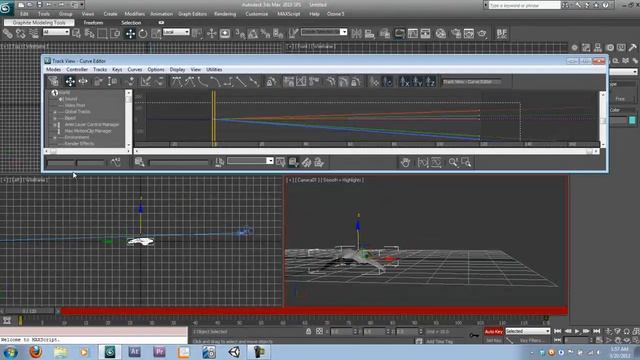Screen dimensions: 640x360
Task: Click the Pan tool in Curve Editor
Action: point(405,162)
